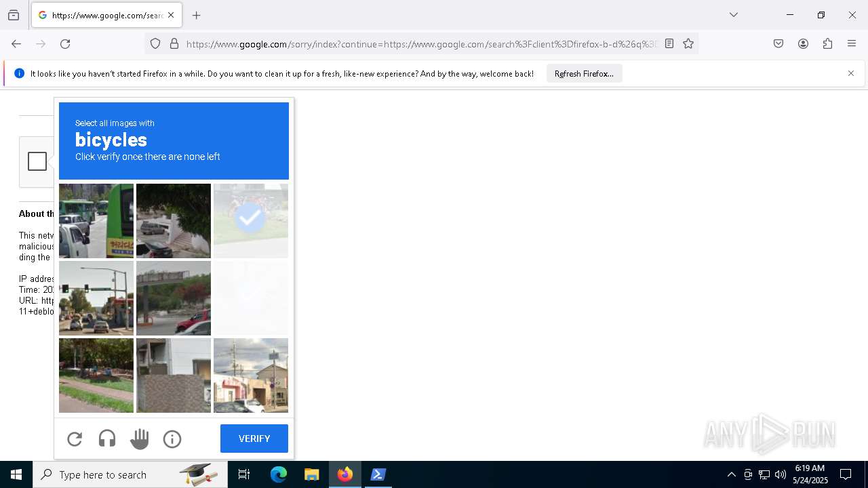
Task: Go back to previous page
Action: 16,44
